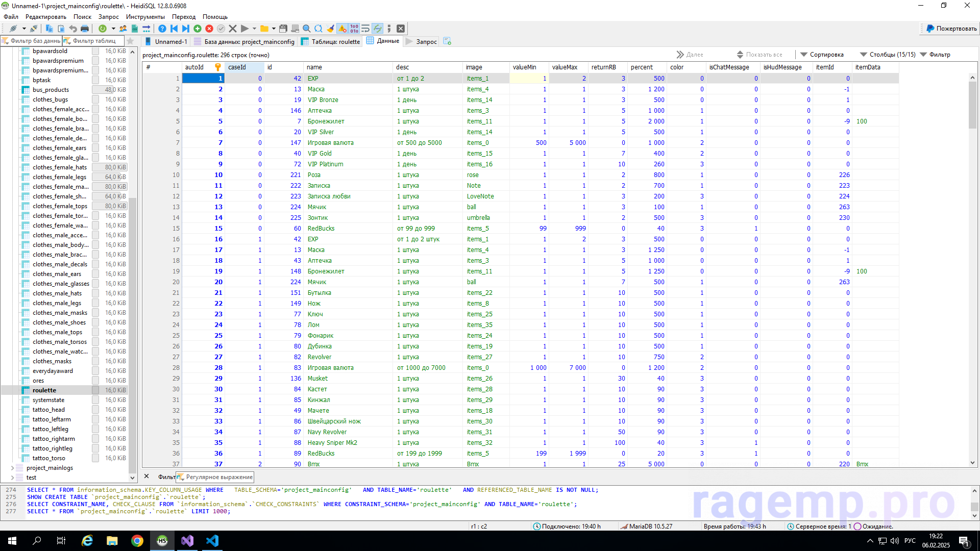
Task: Click the Пожертвовать button
Action: pos(951,29)
